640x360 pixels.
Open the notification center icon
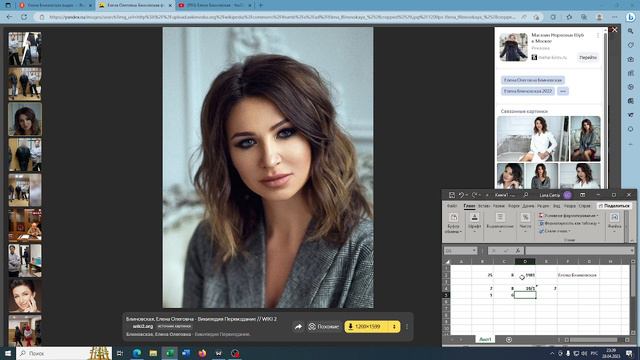629,353
